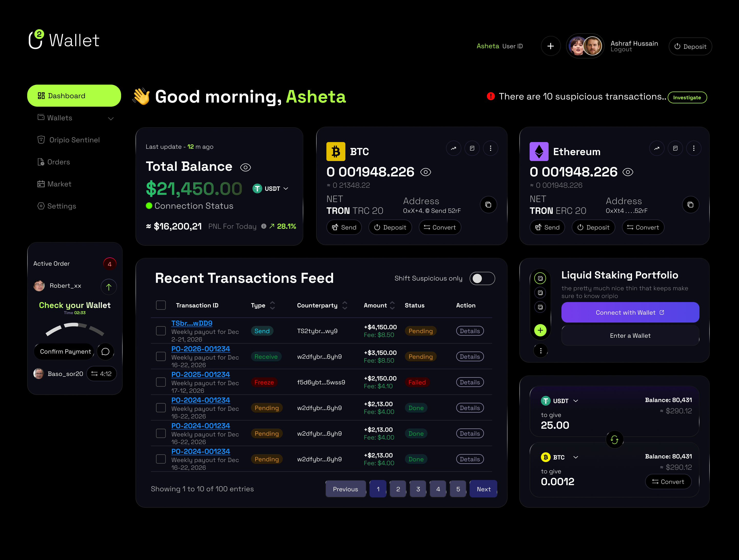The image size is (739, 560).
Task: Open USDT dropdown in the converter
Action: pos(560,401)
